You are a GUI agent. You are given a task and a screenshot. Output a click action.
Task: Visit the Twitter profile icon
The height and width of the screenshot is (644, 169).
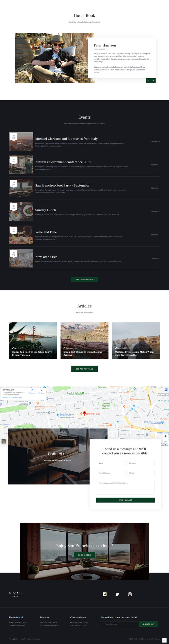tap(117, 594)
